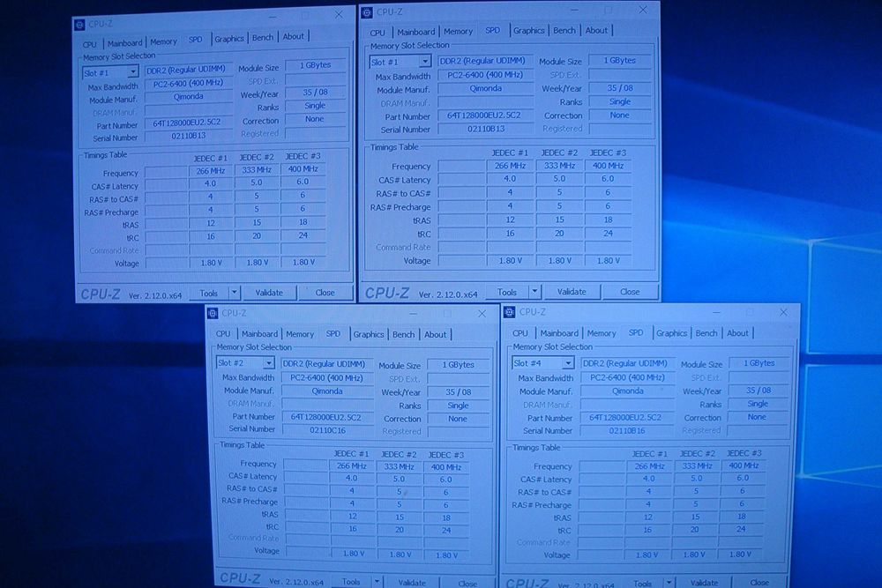
Task: Click CPU-Z title icon in Slot #2 window
Action: (213, 314)
